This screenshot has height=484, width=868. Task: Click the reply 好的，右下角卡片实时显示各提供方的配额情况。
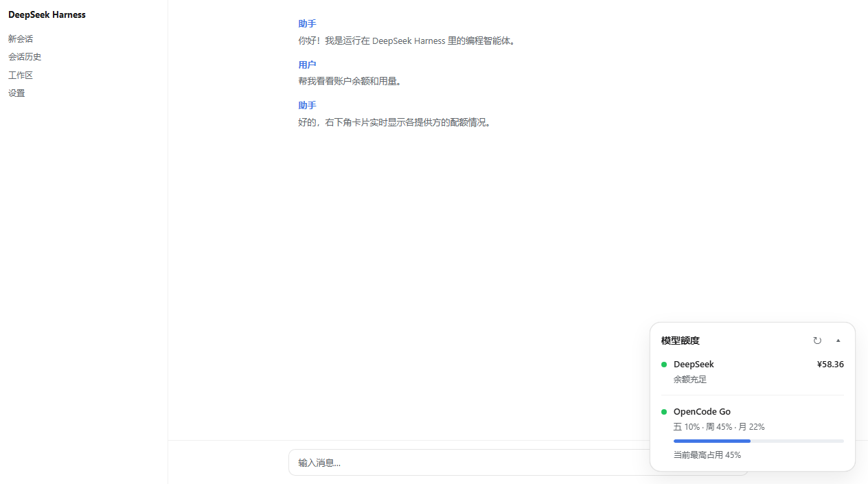click(396, 122)
